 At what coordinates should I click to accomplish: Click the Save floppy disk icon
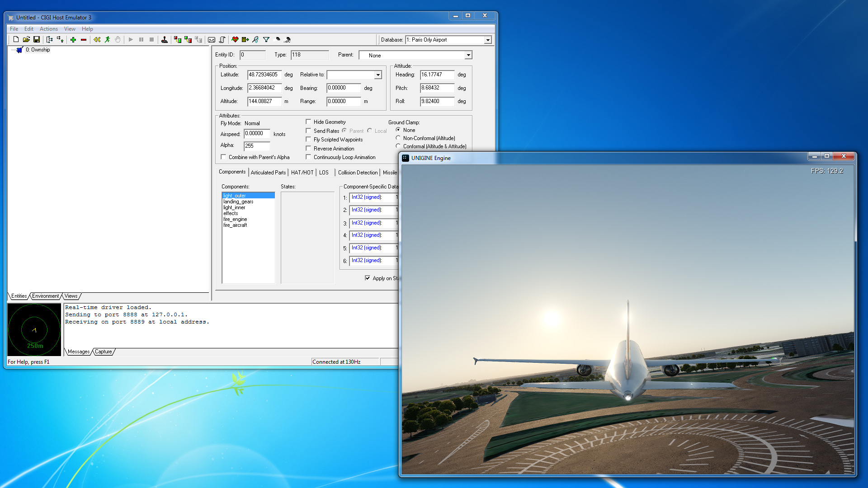tap(37, 40)
